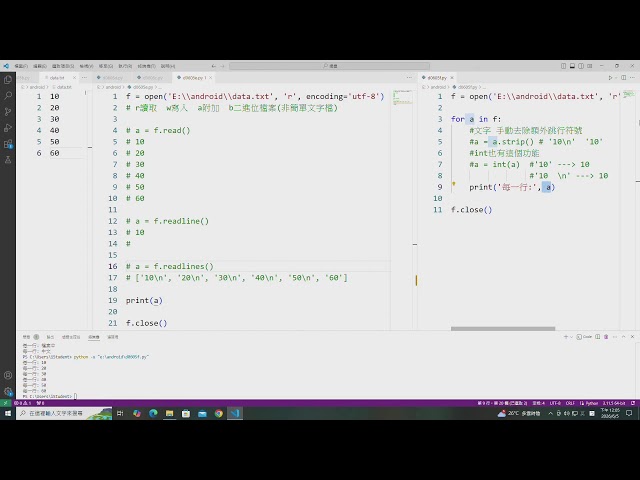This screenshot has height=480, width=640.
Task: Open More Actions in right editor group
Action: [632, 78]
